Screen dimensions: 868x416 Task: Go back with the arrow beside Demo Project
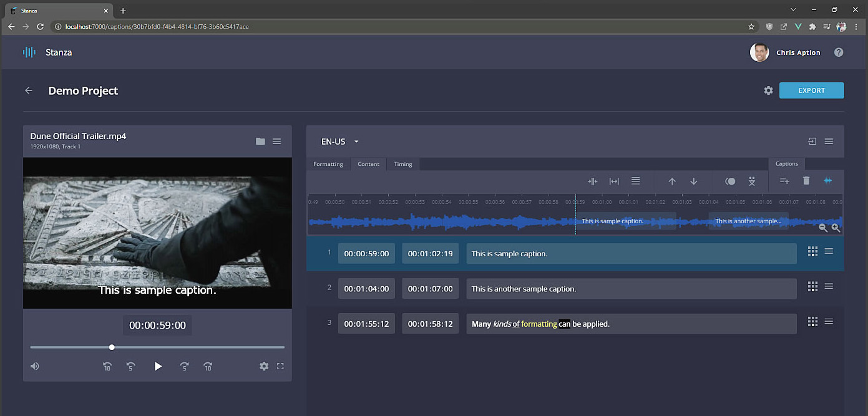pyautogui.click(x=28, y=90)
